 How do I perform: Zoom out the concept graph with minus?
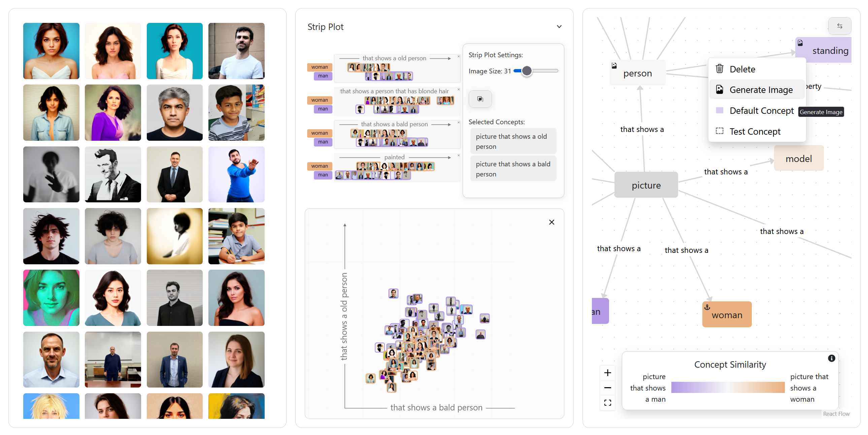[x=607, y=388]
